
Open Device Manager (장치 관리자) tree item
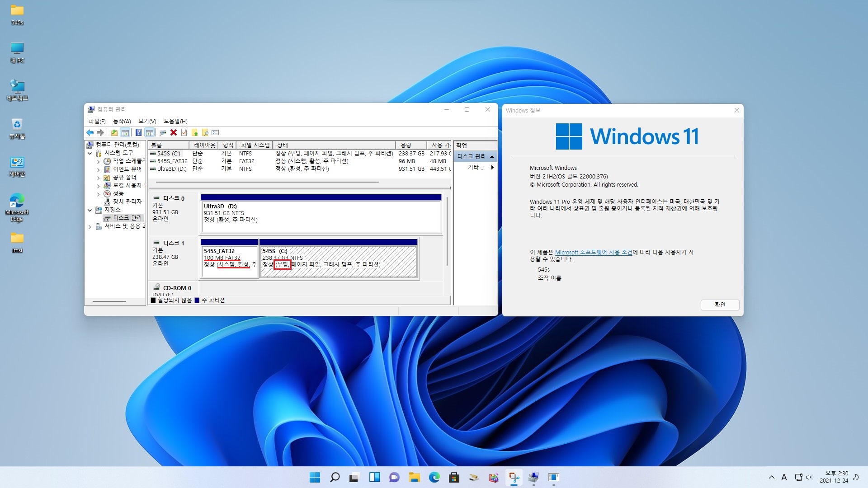(127, 202)
